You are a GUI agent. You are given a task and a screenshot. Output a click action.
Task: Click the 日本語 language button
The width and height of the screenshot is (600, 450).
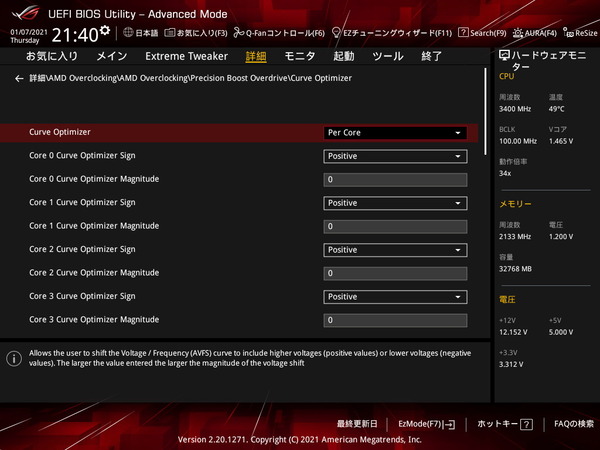(x=147, y=33)
